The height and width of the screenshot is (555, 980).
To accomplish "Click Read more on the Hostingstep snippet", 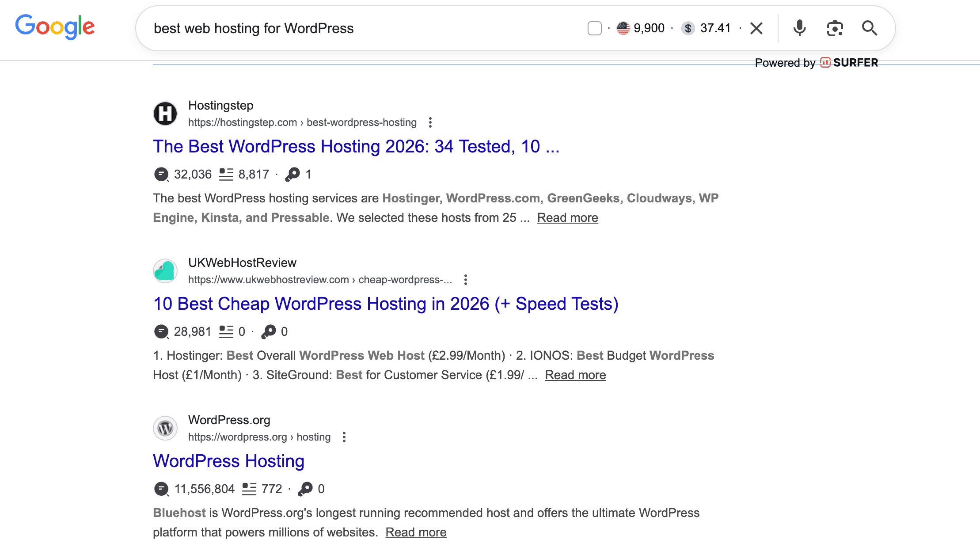I will tap(567, 217).
